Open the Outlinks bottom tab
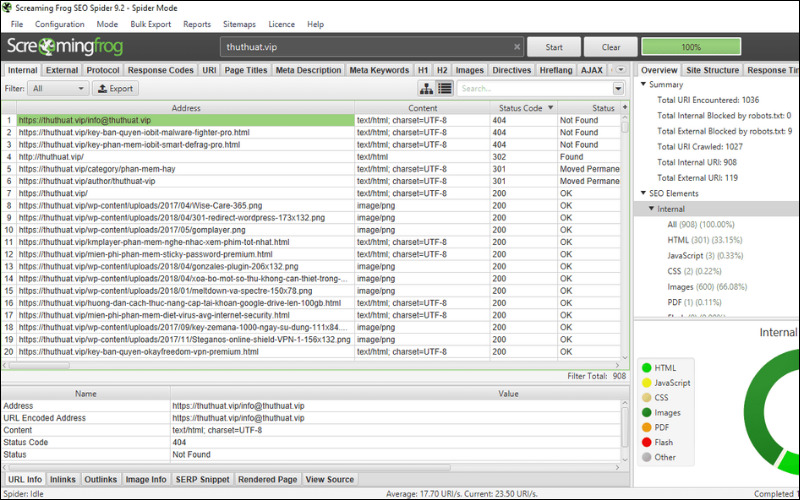The height and width of the screenshot is (500, 800). click(x=101, y=480)
